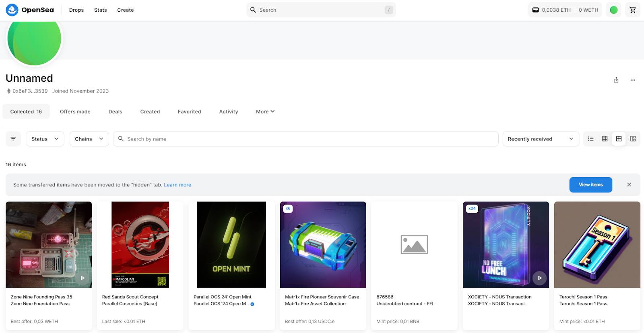Open the Drops menu
The image size is (644, 333).
(76, 10)
